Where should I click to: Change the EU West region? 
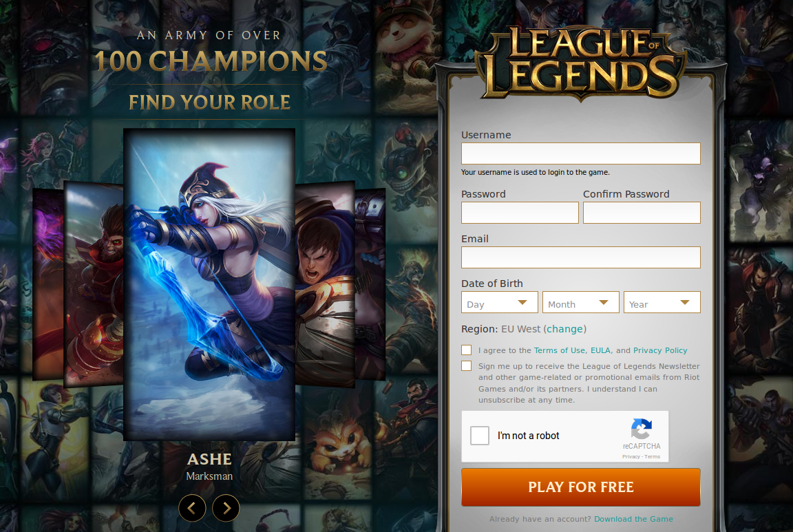(x=565, y=329)
